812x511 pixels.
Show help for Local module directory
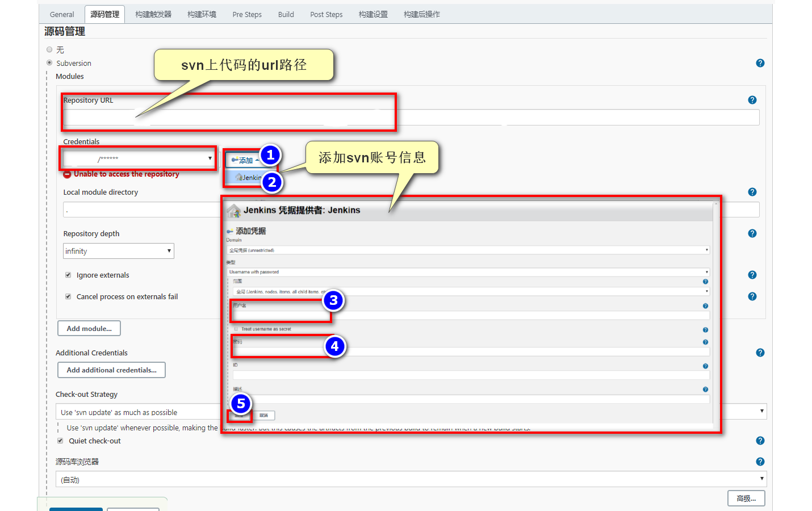pos(752,192)
